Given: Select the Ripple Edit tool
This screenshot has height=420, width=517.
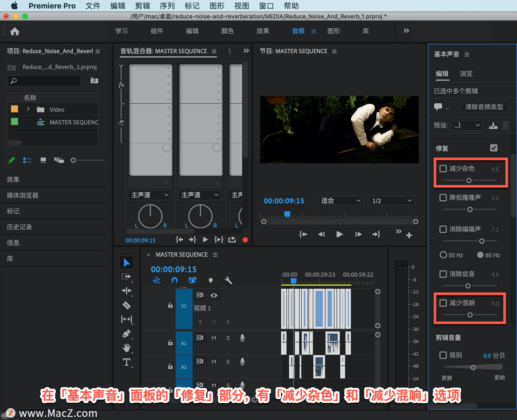Looking at the screenshot, I should click(126, 291).
